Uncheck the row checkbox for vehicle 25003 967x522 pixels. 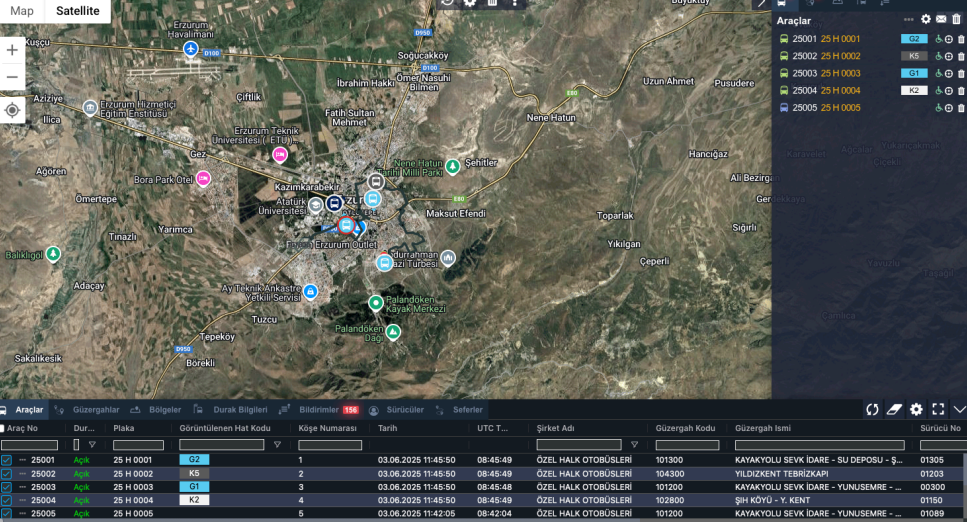[7, 486]
